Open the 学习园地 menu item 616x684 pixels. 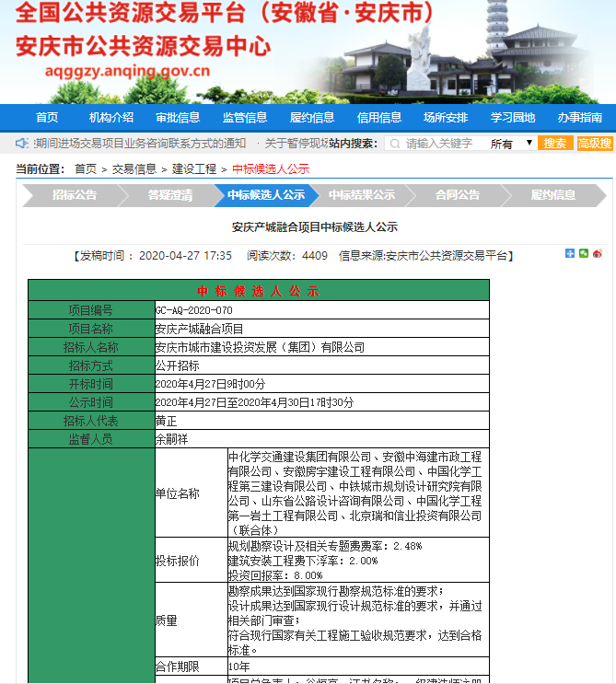pyautogui.click(x=513, y=117)
